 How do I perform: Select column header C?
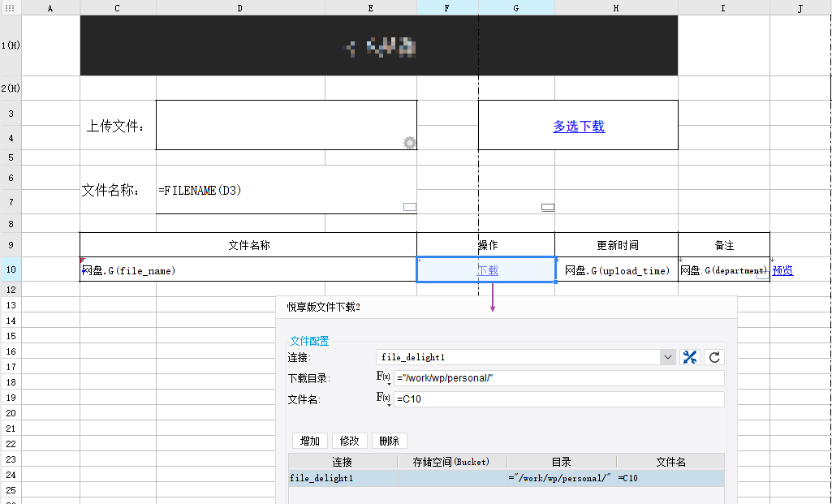click(x=118, y=8)
